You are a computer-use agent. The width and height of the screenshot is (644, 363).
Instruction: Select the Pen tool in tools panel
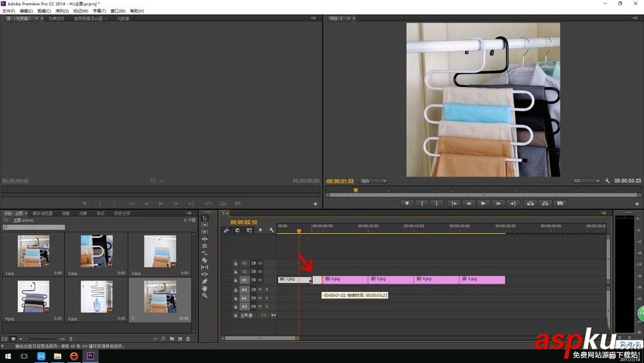coord(205,281)
